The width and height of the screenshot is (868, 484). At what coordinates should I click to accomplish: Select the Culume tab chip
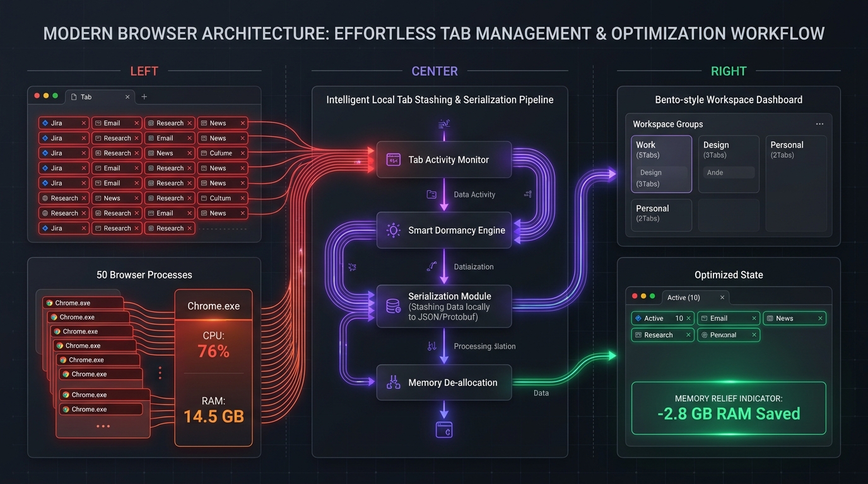tap(222, 153)
